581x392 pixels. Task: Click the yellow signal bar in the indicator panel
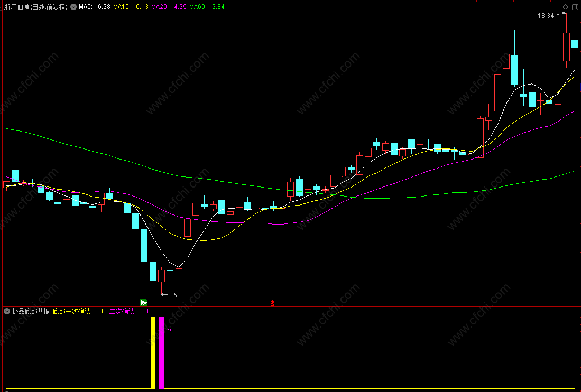pyautogui.click(x=153, y=352)
